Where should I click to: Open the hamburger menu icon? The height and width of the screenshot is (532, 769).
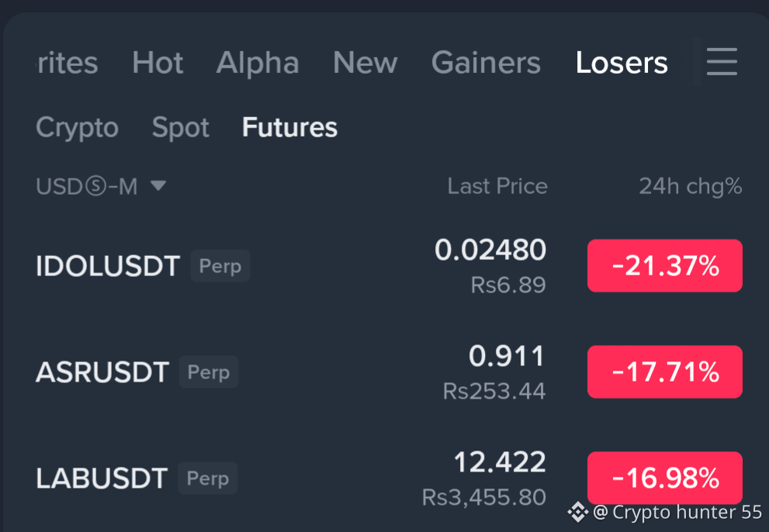click(x=722, y=62)
